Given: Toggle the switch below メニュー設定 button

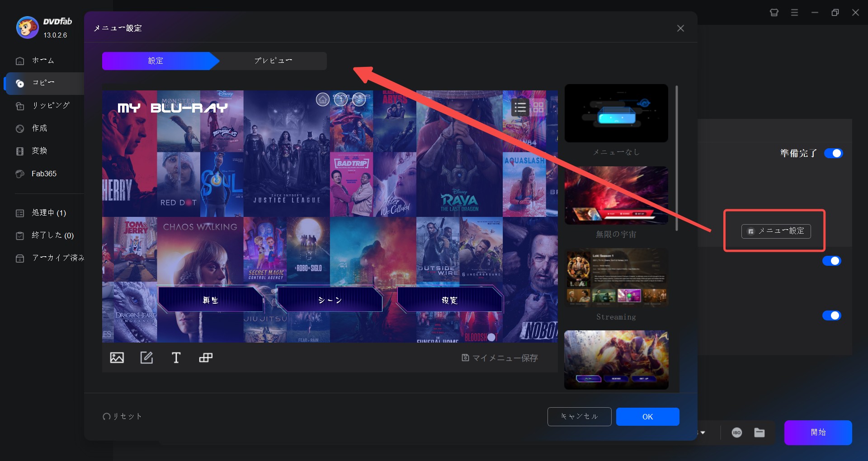Looking at the screenshot, I should click(831, 261).
